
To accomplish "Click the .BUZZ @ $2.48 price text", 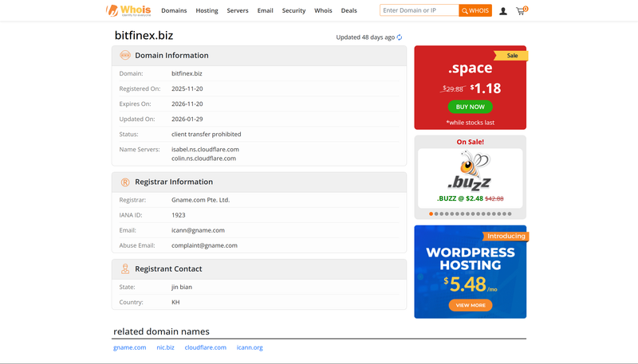I will point(460,198).
